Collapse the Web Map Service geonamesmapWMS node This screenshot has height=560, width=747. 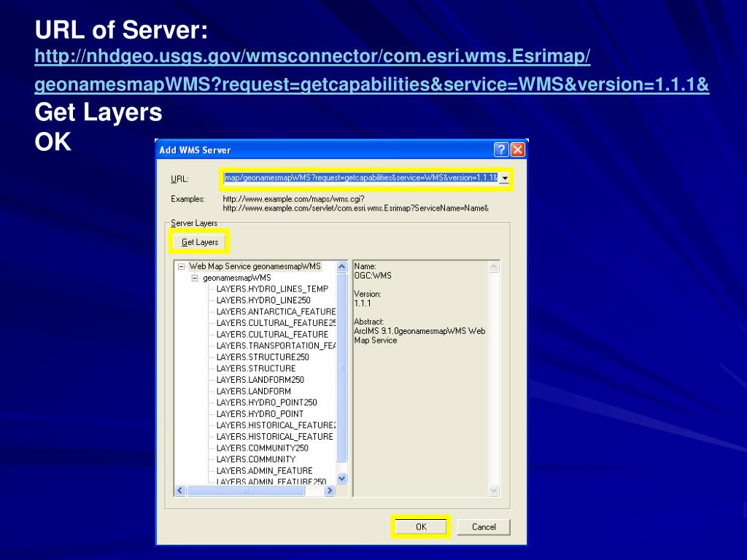click(181, 267)
